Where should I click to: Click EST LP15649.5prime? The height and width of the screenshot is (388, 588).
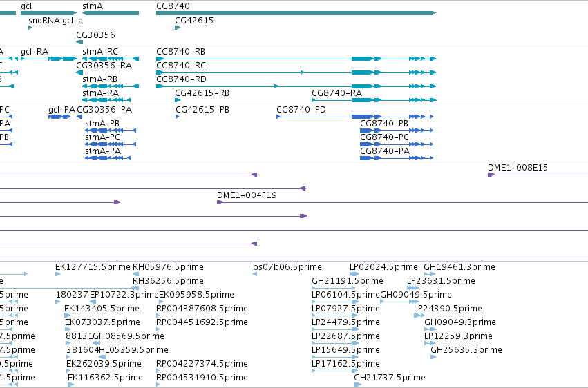pyautogui.click(x=345, y=350)
